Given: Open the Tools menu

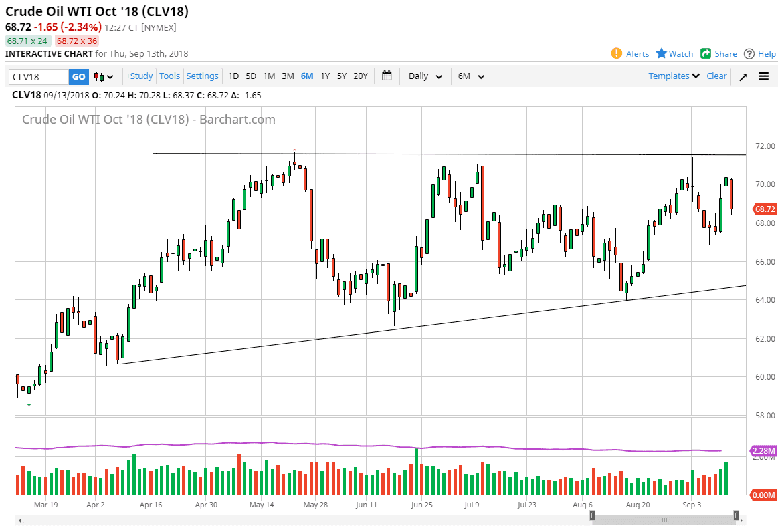Looking at the screenshot, I should coord(170,76).
